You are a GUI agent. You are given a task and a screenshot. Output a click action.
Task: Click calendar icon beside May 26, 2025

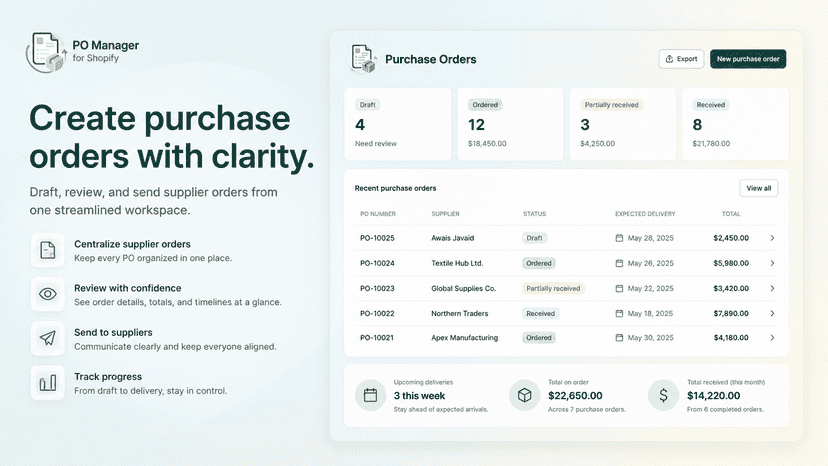tap(619, 263)
